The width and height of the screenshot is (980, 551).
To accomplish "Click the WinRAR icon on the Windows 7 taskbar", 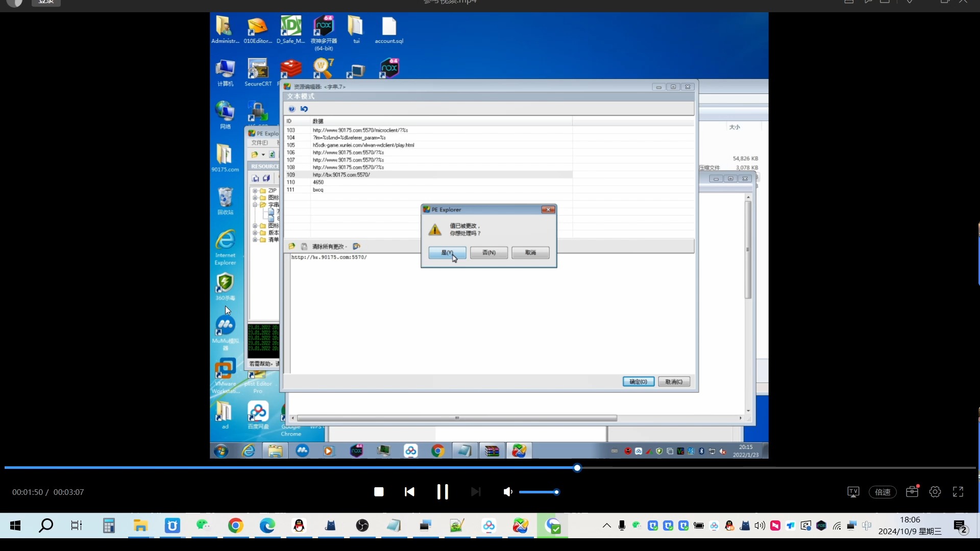I will (492, 451).
